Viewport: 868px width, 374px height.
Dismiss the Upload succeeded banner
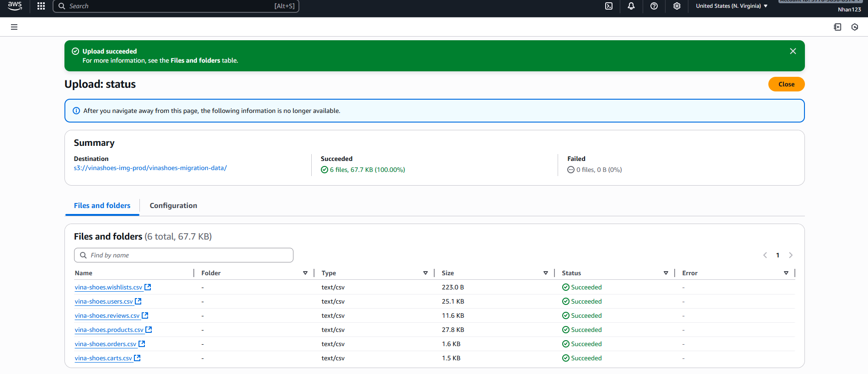(793, 51)
